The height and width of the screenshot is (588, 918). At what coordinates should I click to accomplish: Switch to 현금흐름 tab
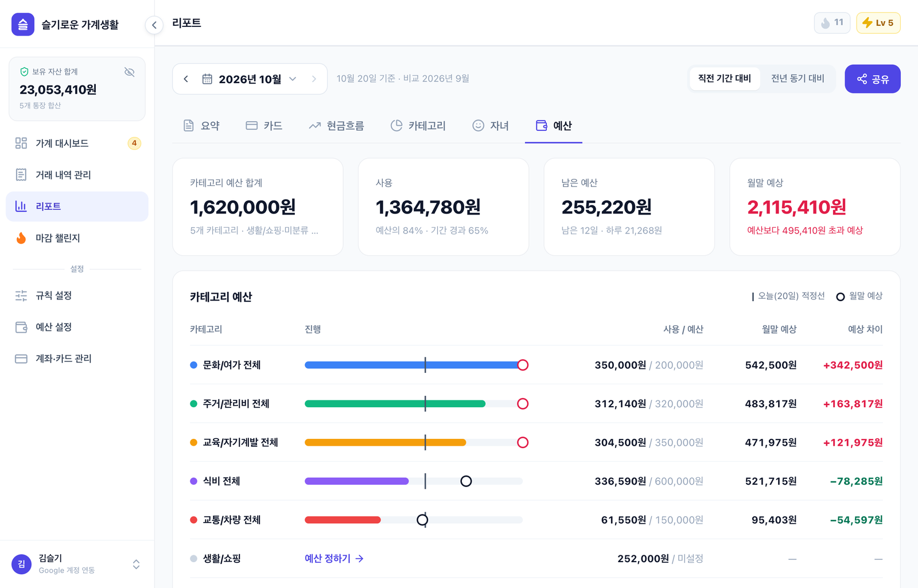(336, 126)
